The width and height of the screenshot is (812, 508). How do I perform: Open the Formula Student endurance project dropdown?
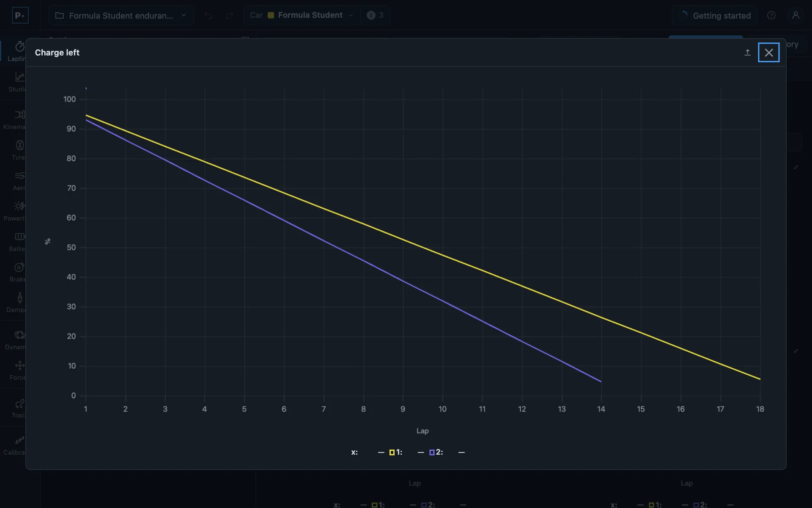pyautogui.click(x=121, y=16)
